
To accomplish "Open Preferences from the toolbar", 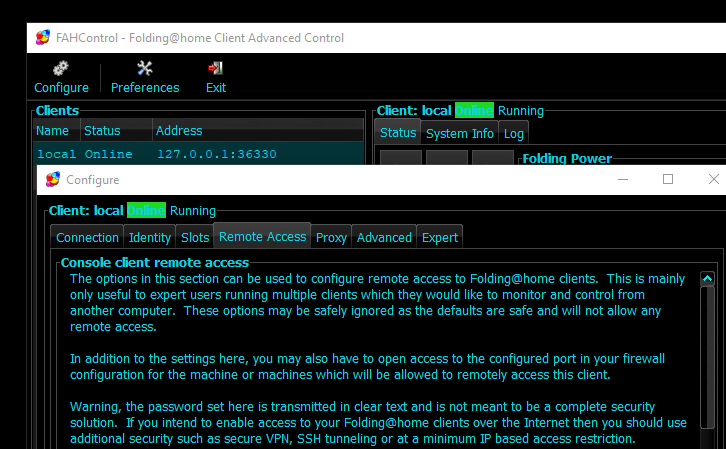I will click(x=145, y=77).
